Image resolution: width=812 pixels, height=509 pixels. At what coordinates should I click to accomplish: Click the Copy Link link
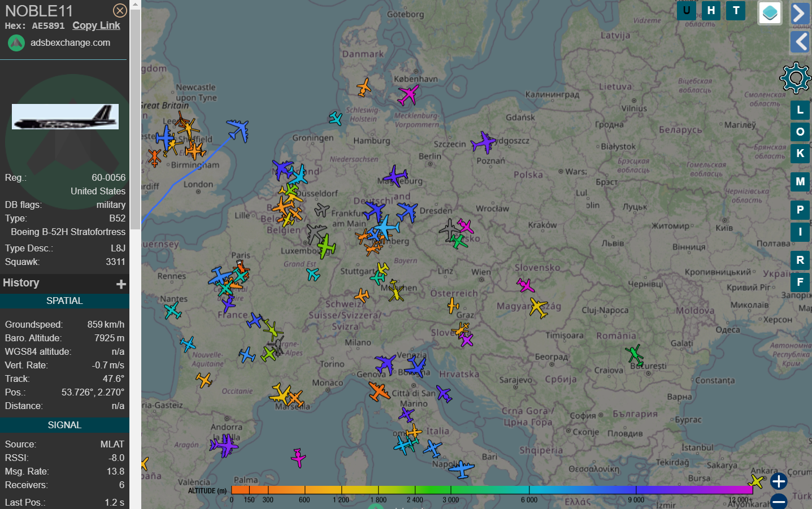(x=96, y=25)
